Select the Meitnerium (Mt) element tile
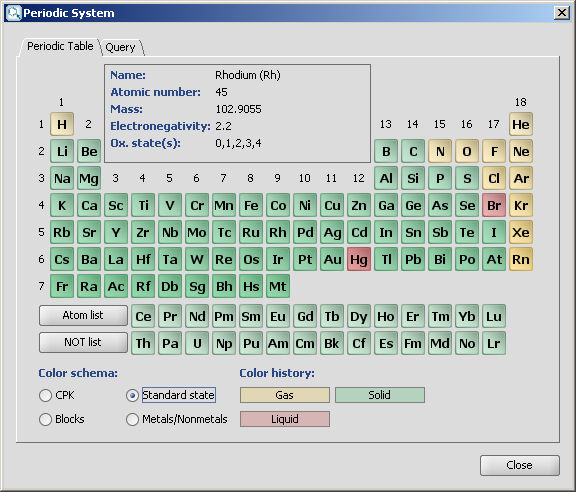Screen dimensions: 576x492 tap(278, 286)
